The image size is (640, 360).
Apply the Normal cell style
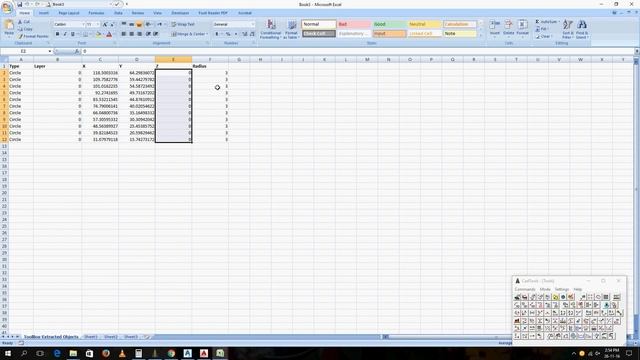pos(318,24)
